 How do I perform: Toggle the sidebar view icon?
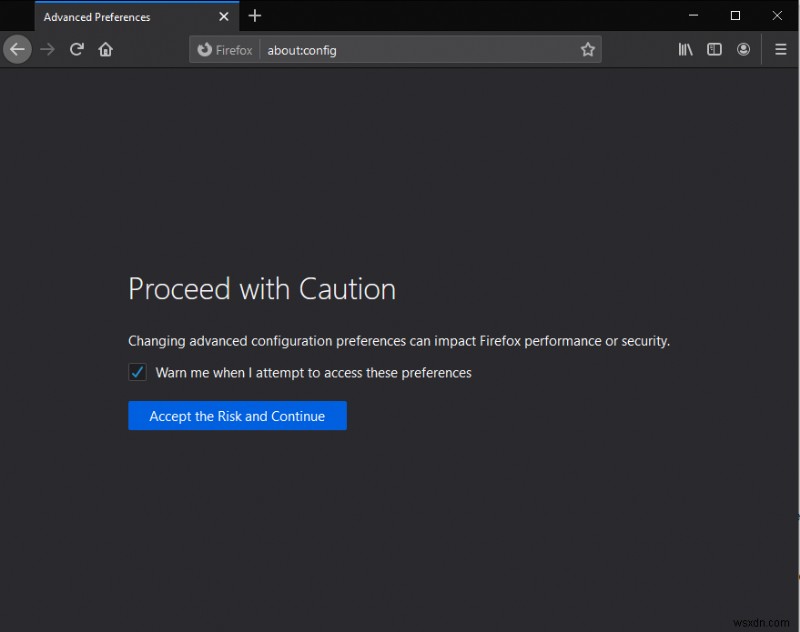pyautogui.click(x=716, y=49)
